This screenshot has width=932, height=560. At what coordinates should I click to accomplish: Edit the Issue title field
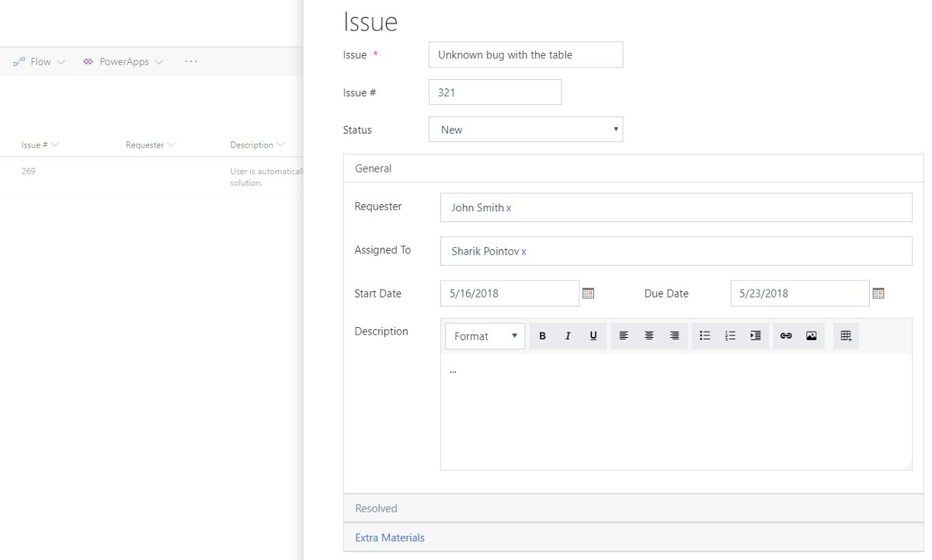coord(526,54)
